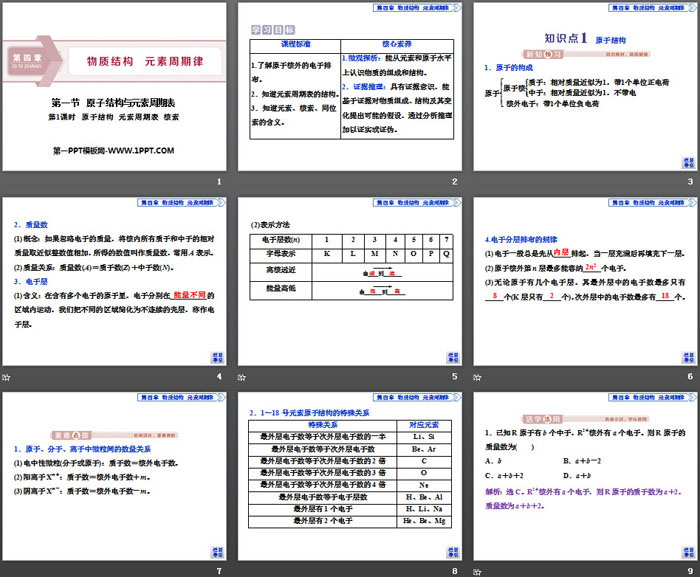
Task: Click the 重难点拨 badge on slide 7
Action: pos(72,435)
